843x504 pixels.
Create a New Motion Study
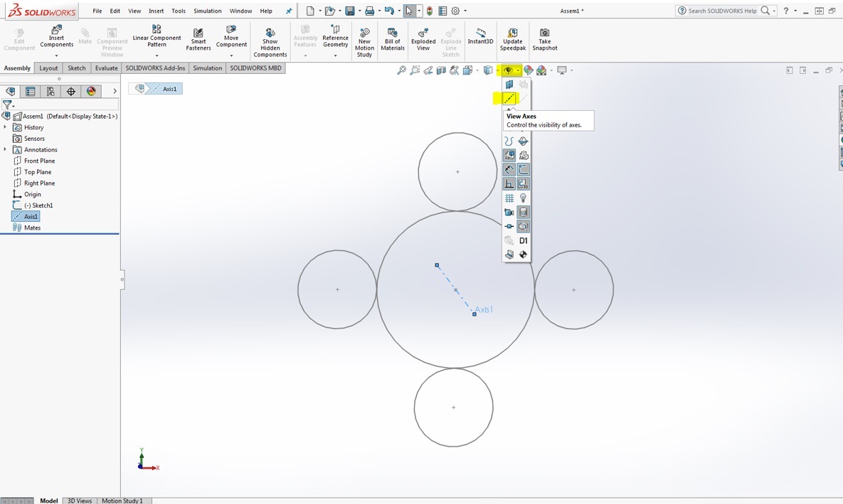(x=364, y=42)
